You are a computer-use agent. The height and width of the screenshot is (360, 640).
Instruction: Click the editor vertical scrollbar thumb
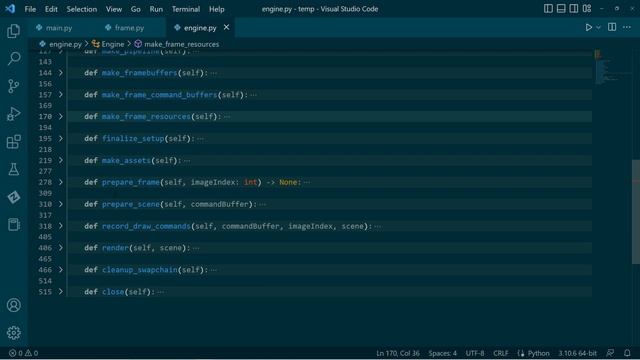pyautogui.click(x=636, y=212)
